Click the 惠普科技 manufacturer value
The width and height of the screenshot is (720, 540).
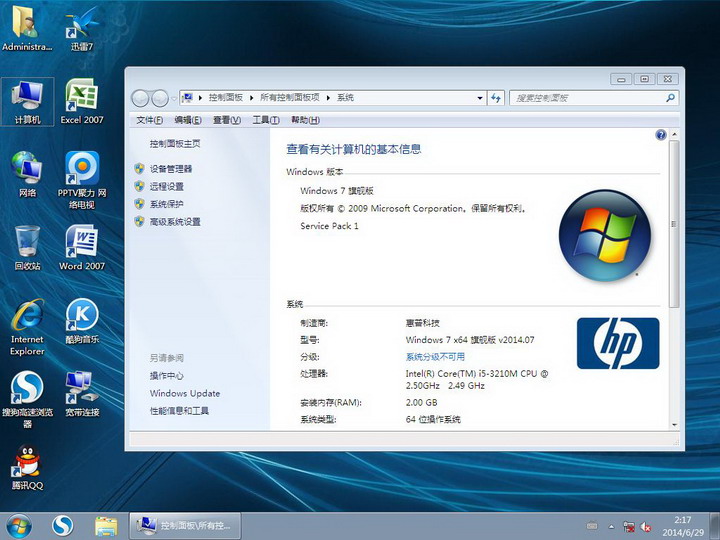click(x=422, y=323)
